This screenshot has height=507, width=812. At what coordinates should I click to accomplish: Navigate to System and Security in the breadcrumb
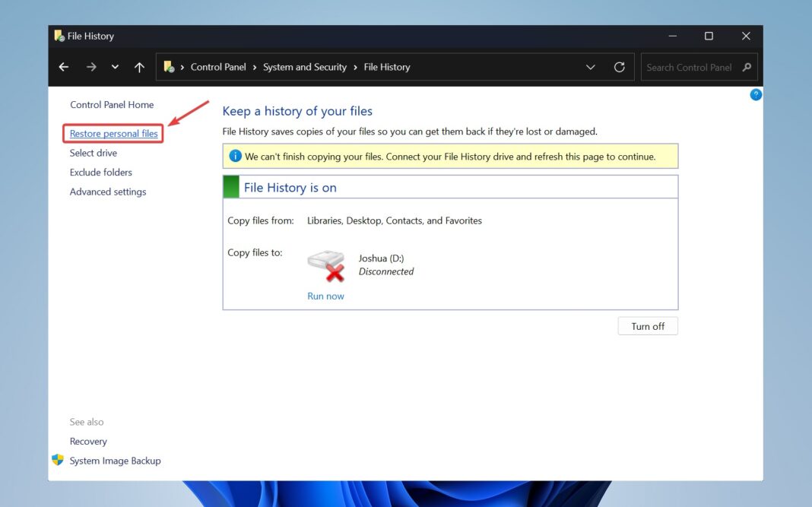304,67
